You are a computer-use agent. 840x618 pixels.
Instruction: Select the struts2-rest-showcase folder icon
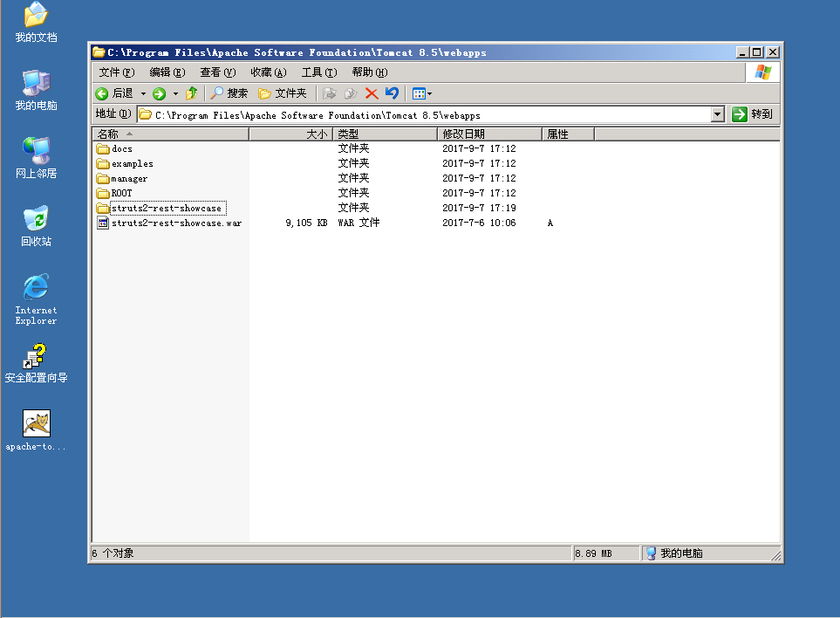pos(103,208)
